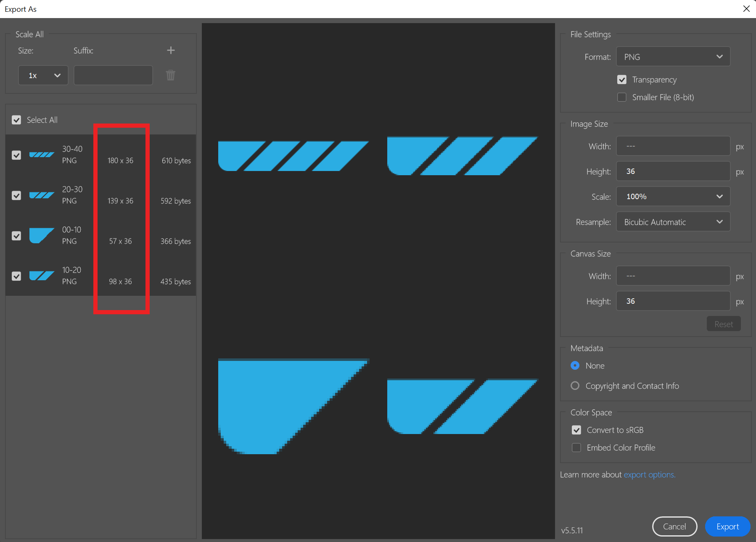This screenshot has height=542, width=756.
Task: Delete the scale entry with trash icon
Action: (170, 75)
